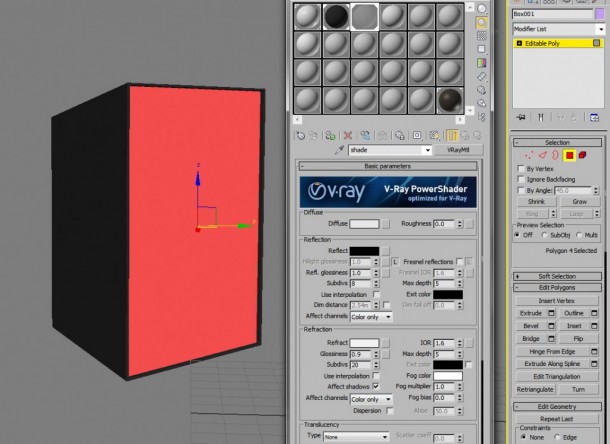
Task: Enable the Ignore Backfacing checkbox
Action: click(x=521, y=179)
